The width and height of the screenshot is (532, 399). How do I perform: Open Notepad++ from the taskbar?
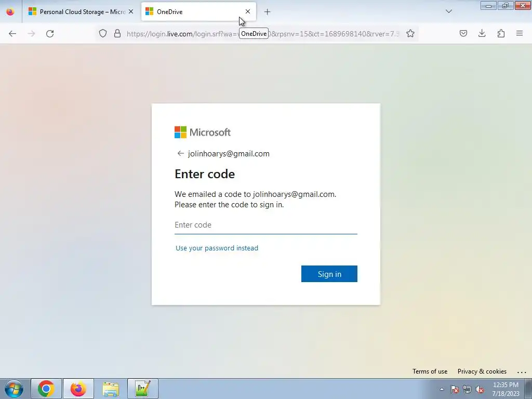click(x=142, y=389)
